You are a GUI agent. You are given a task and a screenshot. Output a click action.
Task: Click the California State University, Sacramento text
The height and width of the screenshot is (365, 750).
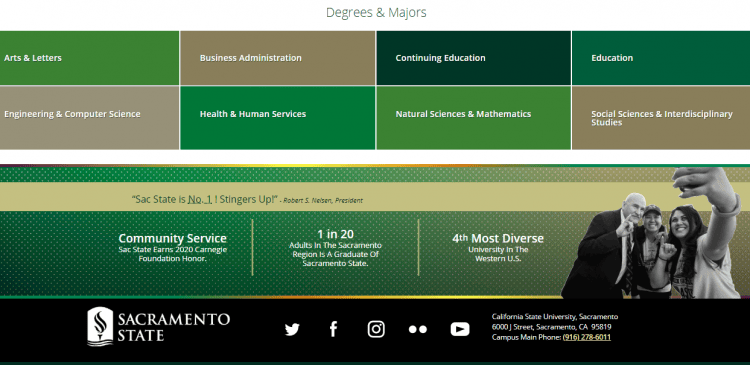click(x=555, y=317)
